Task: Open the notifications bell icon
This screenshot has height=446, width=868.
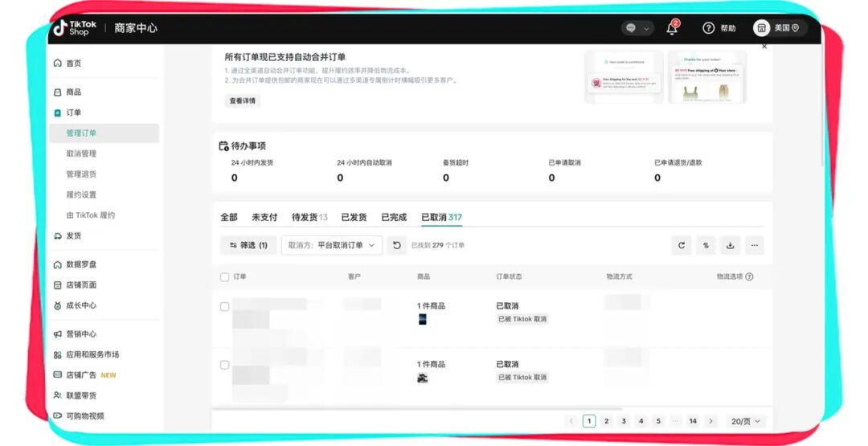Action: [x=672, y=27]
